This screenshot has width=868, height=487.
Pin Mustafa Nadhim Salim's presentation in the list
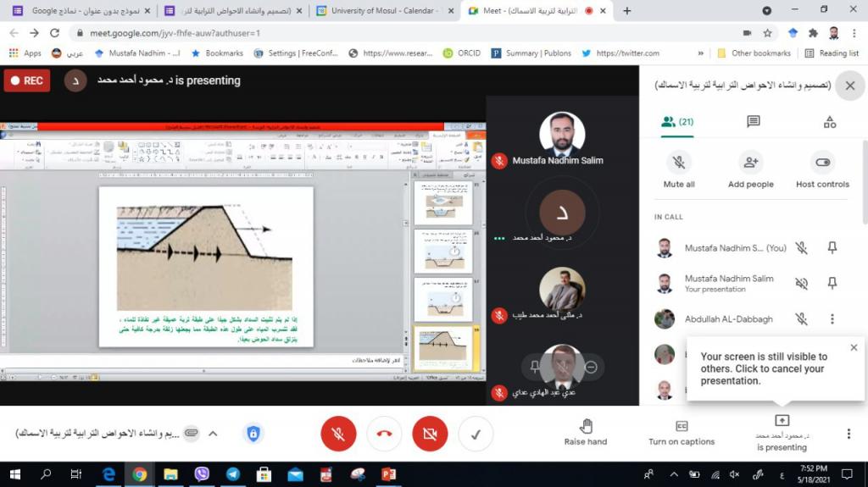click(832, 283)
